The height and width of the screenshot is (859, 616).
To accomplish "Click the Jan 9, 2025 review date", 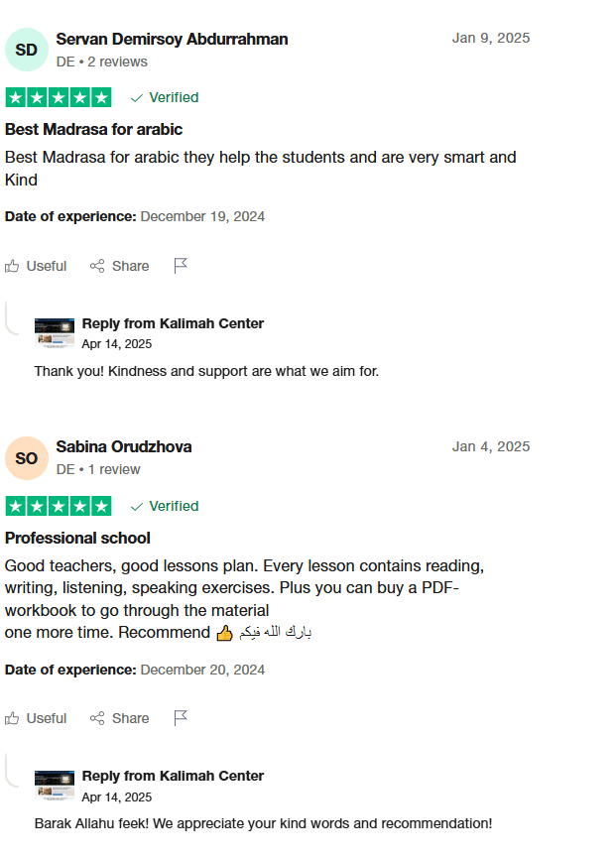I will click(x=491, y=38).
